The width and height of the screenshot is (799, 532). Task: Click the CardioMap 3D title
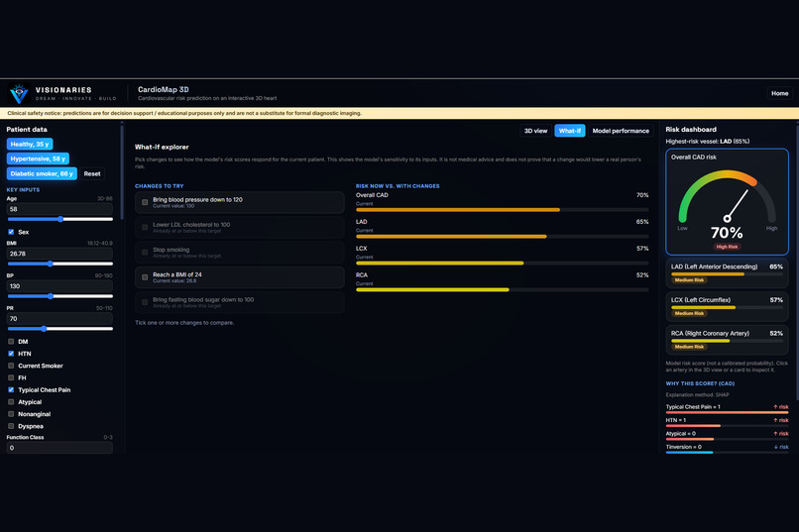[163, 89]
